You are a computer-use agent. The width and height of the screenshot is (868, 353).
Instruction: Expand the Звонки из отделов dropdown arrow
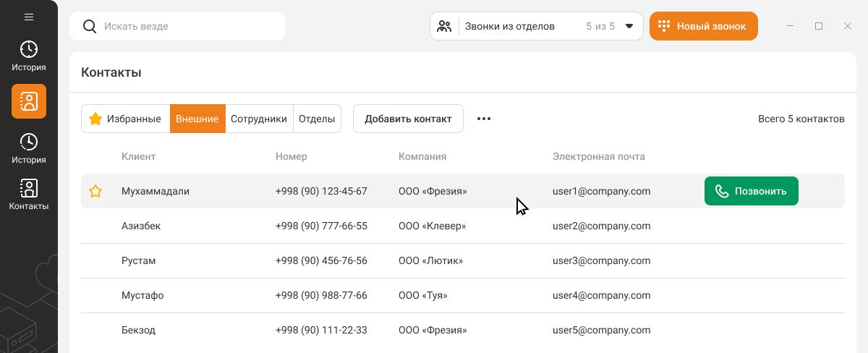click(x=629, y=26)
